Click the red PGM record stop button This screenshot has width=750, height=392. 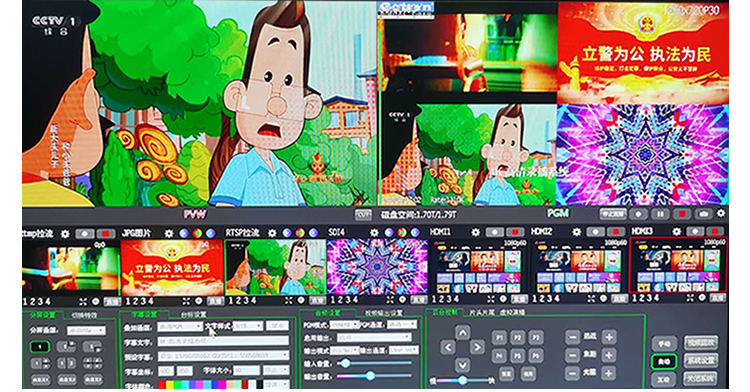[x=682, y=214]
